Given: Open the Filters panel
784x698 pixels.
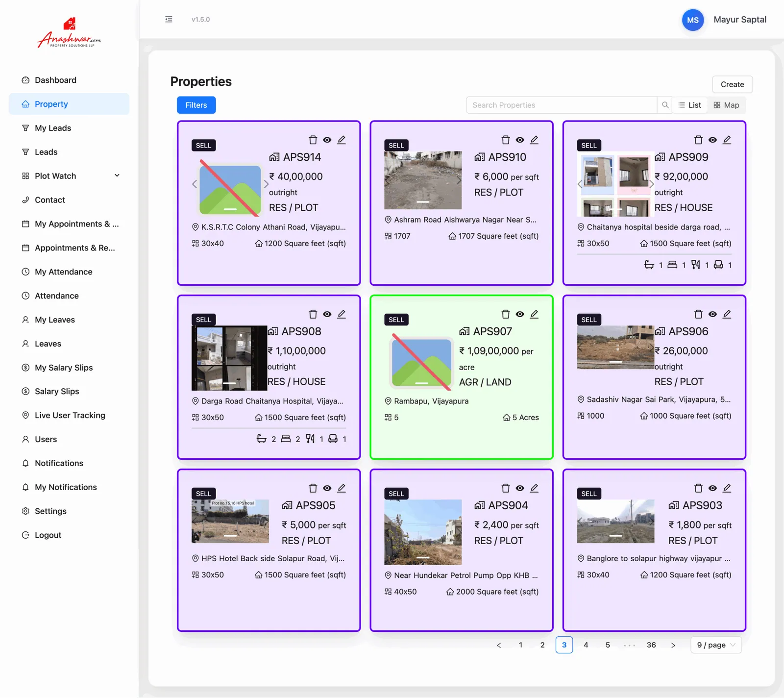Looking at the screenshot, I should [196, 105].
